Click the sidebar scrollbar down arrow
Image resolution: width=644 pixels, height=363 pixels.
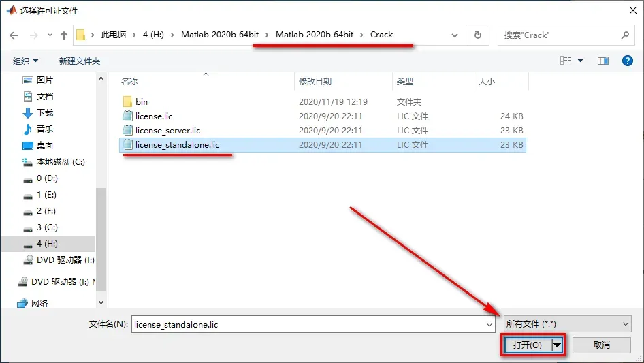tap(101, 302)
